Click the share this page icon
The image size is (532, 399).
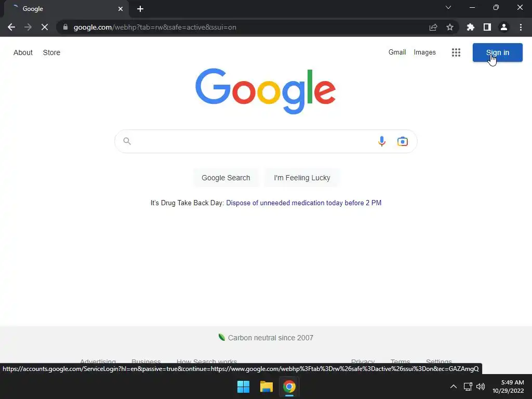point(433,27)
